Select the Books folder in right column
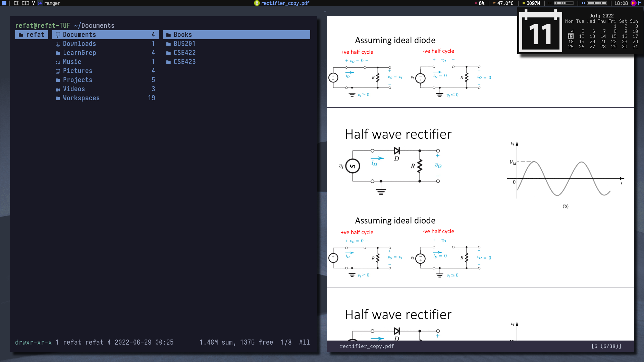The width and height of the screenshot is (644, 362). (x=182, y=35)
